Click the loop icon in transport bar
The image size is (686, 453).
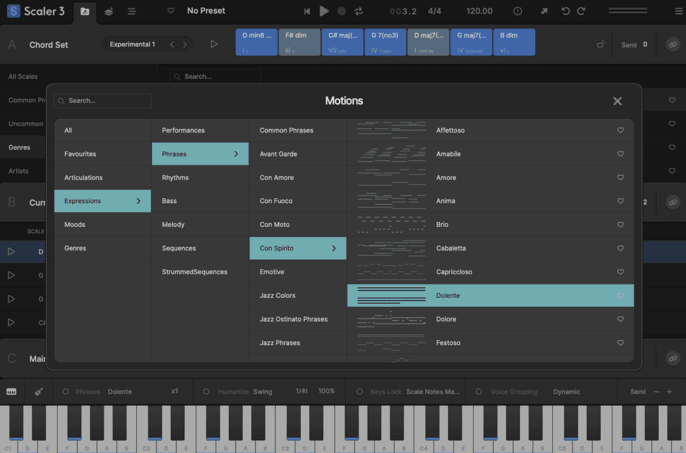click(x=358, y=11)
